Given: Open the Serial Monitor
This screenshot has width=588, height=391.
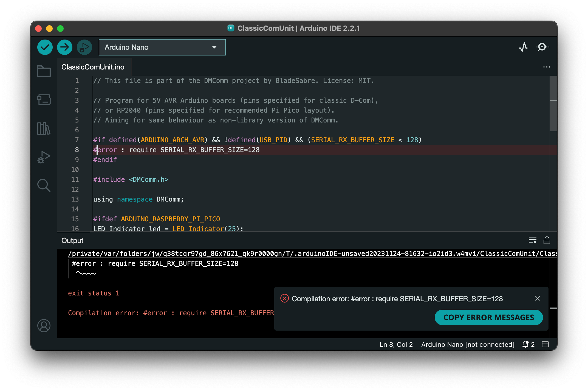Looking at the screenshot, I should point(542,47).
